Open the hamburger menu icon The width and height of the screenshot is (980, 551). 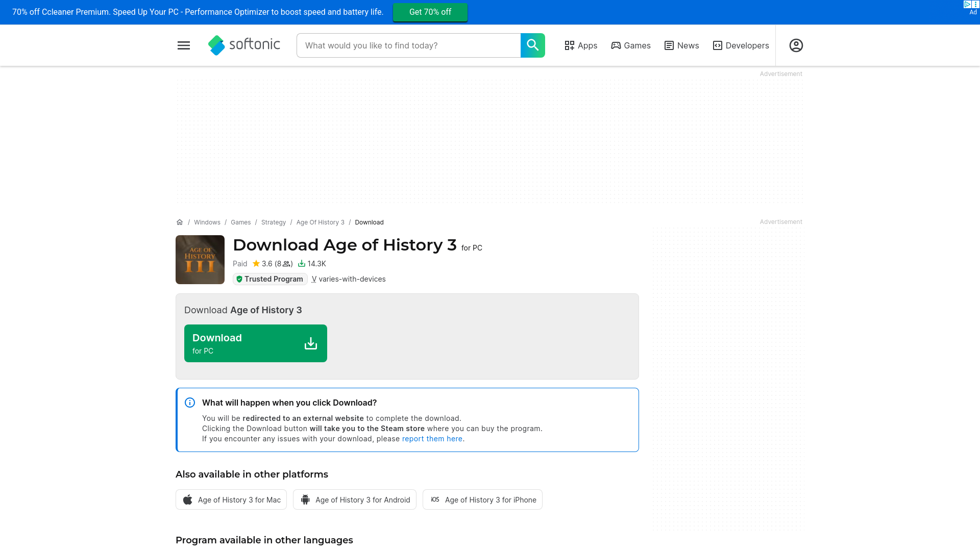[x=184, y=45]
